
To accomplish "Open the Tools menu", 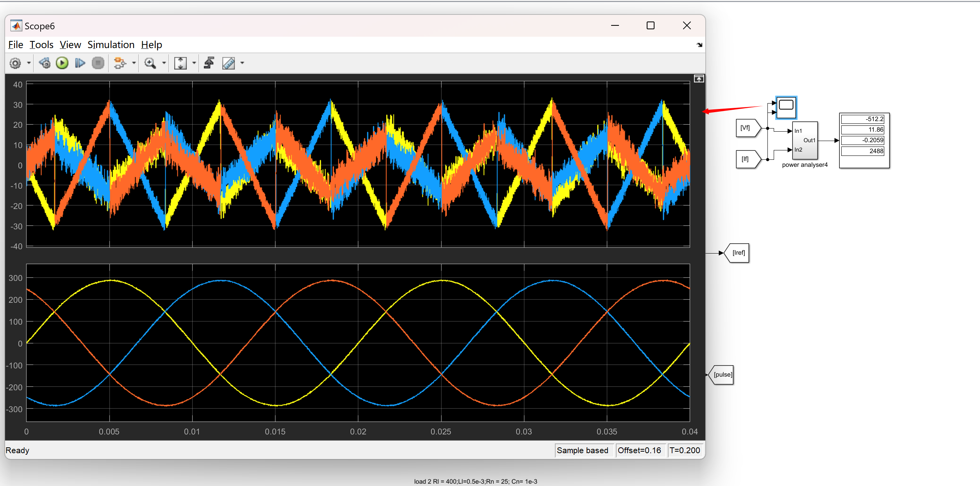I will pyautogui.click(x=41, y=45).
